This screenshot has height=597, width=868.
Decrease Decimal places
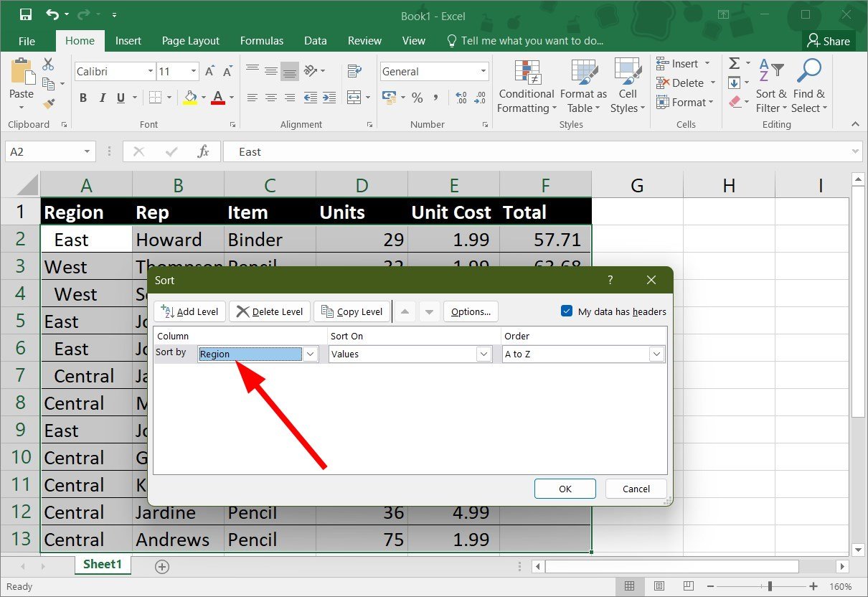(479, 98)
